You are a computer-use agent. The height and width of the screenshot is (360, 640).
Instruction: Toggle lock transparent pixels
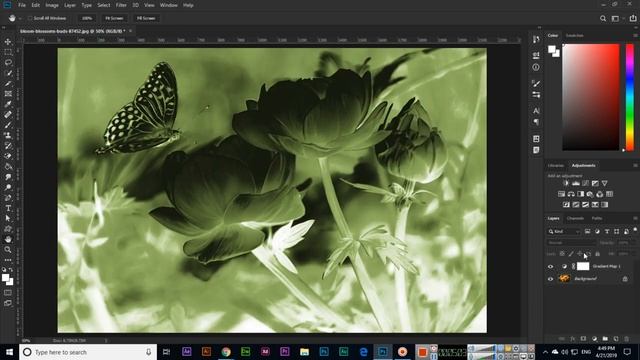click(x=562, y=254)
